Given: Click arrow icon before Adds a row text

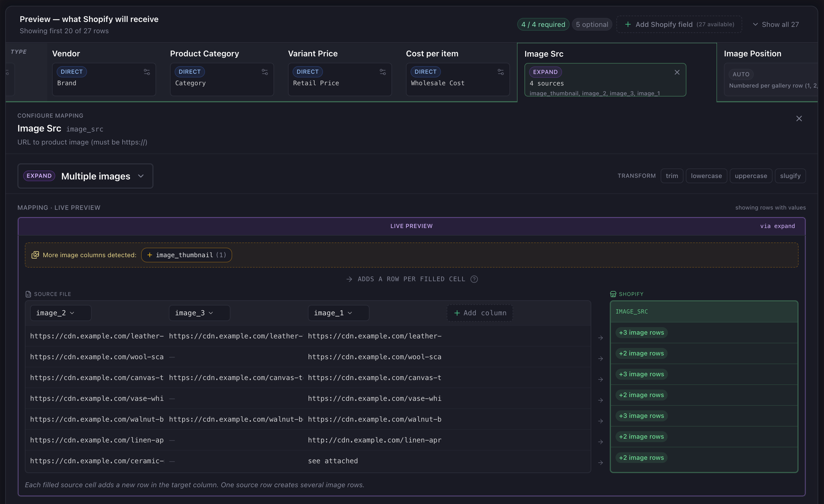Looking at the screenshot, I should (x=349, y=279).
